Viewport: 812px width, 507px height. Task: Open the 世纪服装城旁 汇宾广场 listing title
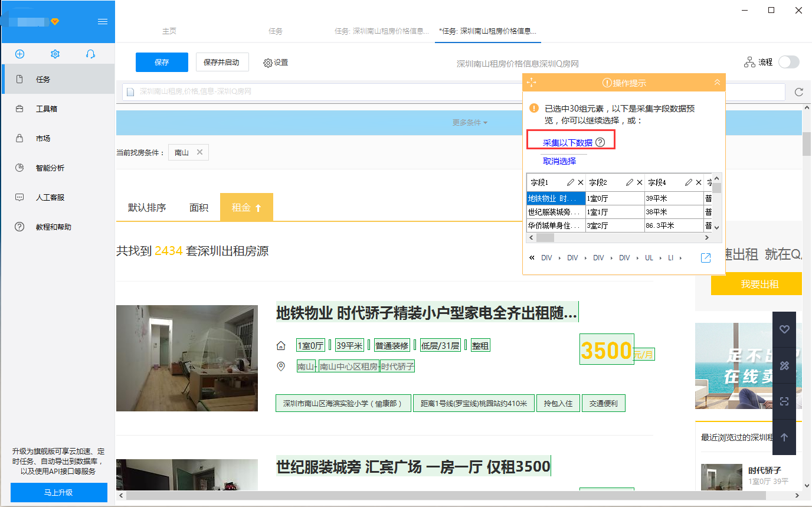[413, 467]
